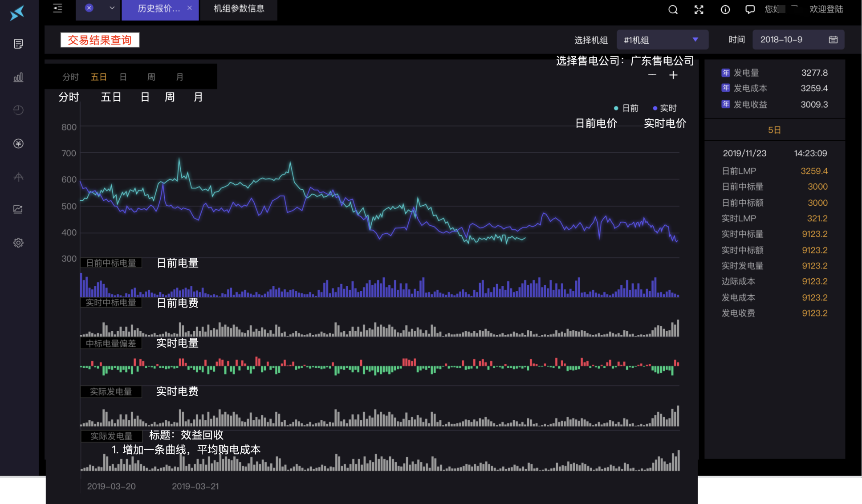Toggle fullscreen with the expand icon
The image size is (862, 504).
(x=699, y=9)
